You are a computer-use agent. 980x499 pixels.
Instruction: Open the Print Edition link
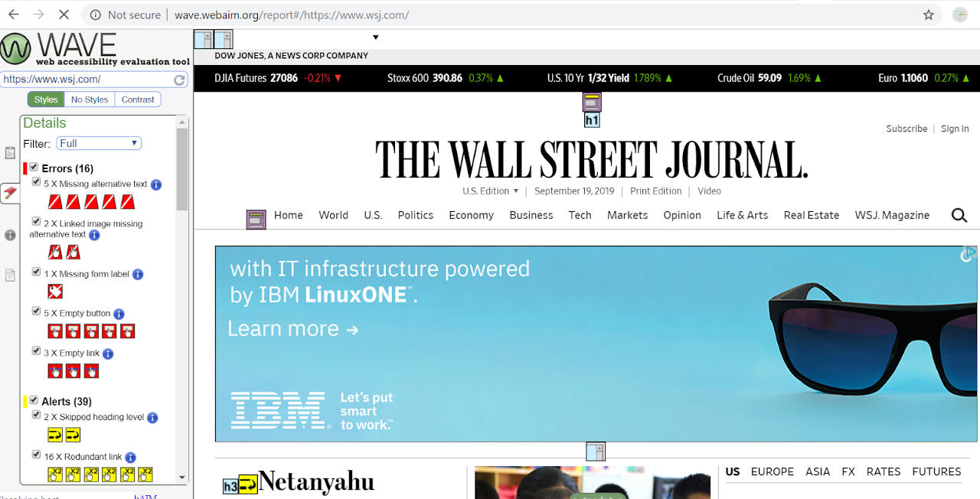656,191
